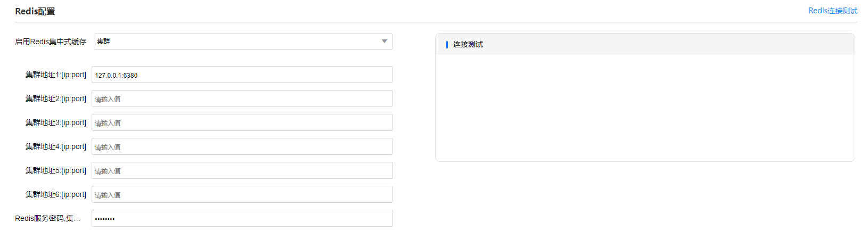Viewport: 868px width, 247px height.
Task: Click the dropdown arrow for Redis cache mode
Action: 384,42
